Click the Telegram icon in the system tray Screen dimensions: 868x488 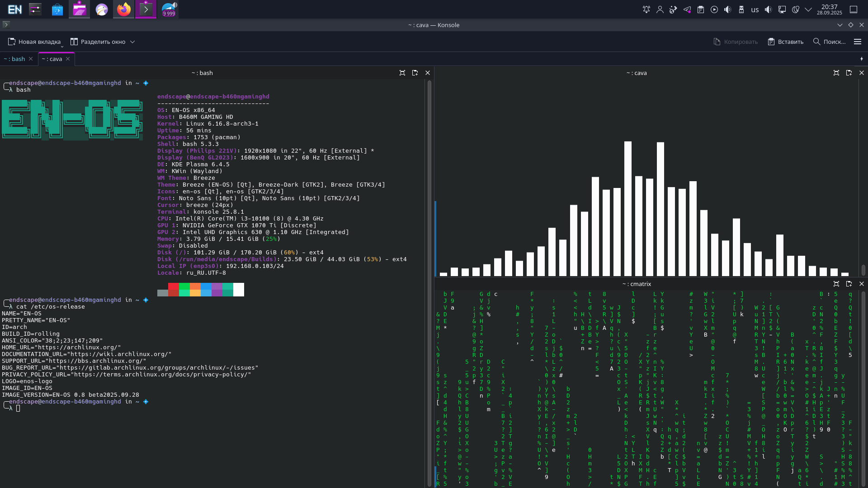pos(687,9)
